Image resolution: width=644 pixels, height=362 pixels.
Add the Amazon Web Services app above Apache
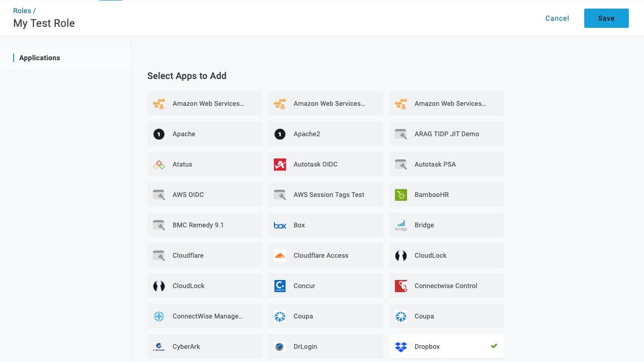coord(205,103)
